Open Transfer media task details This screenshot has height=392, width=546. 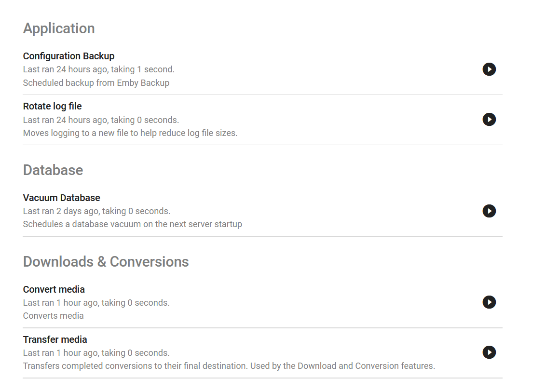point(55,339)
